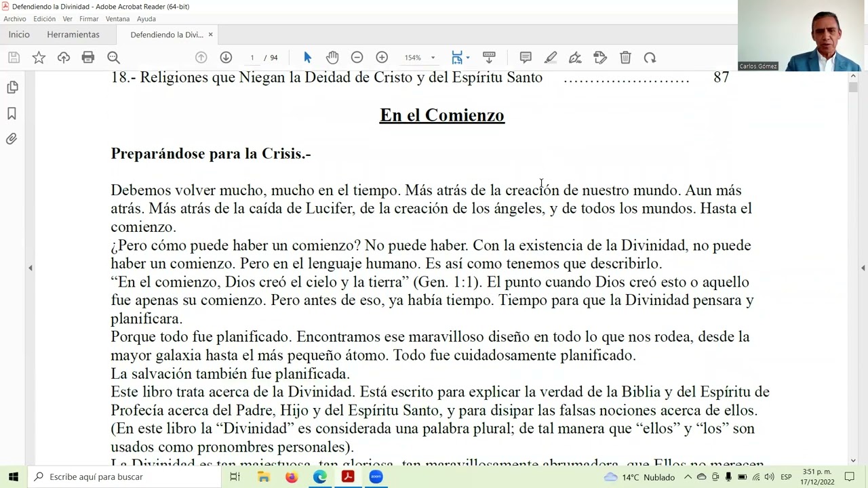The width and height of the screenshot is (868, 488).
Task: Print the document
Action: pos(88,58)
